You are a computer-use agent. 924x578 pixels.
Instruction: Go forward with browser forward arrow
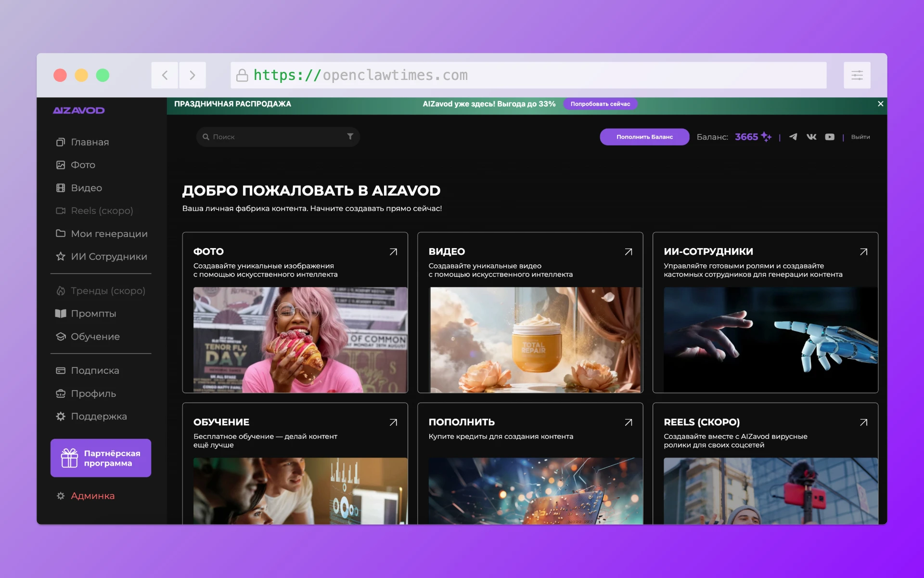192,75
